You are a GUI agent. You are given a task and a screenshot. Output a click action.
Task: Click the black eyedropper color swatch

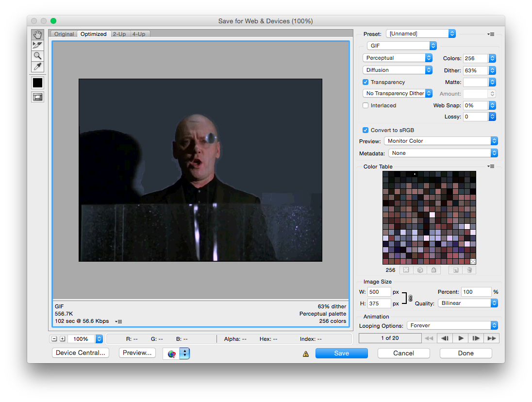pos(38,83)
